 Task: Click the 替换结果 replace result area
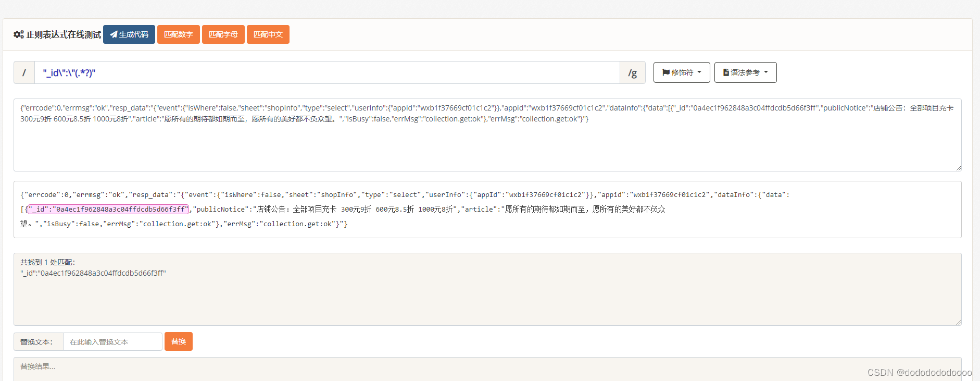pyautogui.click(x=487, y=369)
